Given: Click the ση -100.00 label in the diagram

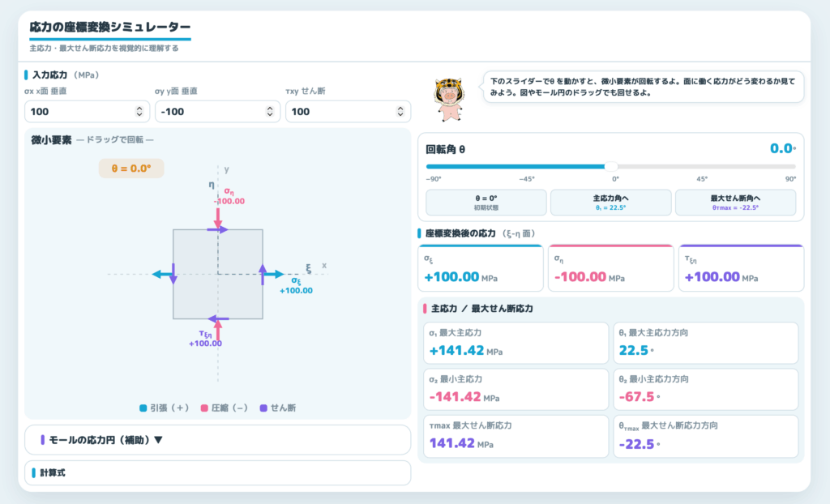Looking at the screenshot, I should click(229, 196).
